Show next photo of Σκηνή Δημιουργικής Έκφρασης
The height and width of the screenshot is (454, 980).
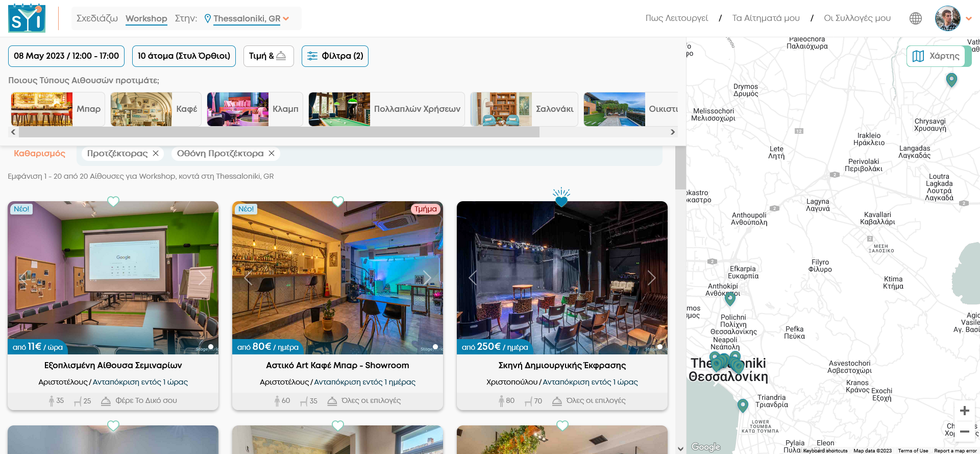[651, 278]
